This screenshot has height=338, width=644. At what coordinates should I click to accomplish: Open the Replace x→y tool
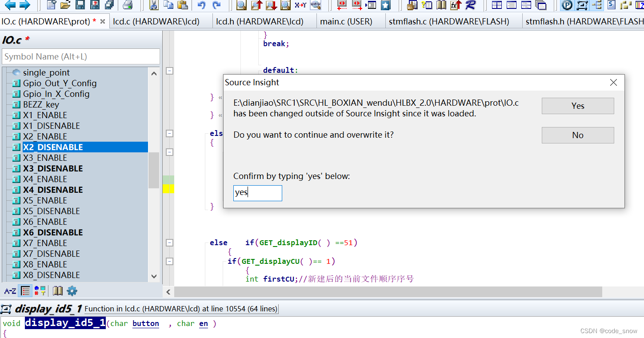coord(300,5)
